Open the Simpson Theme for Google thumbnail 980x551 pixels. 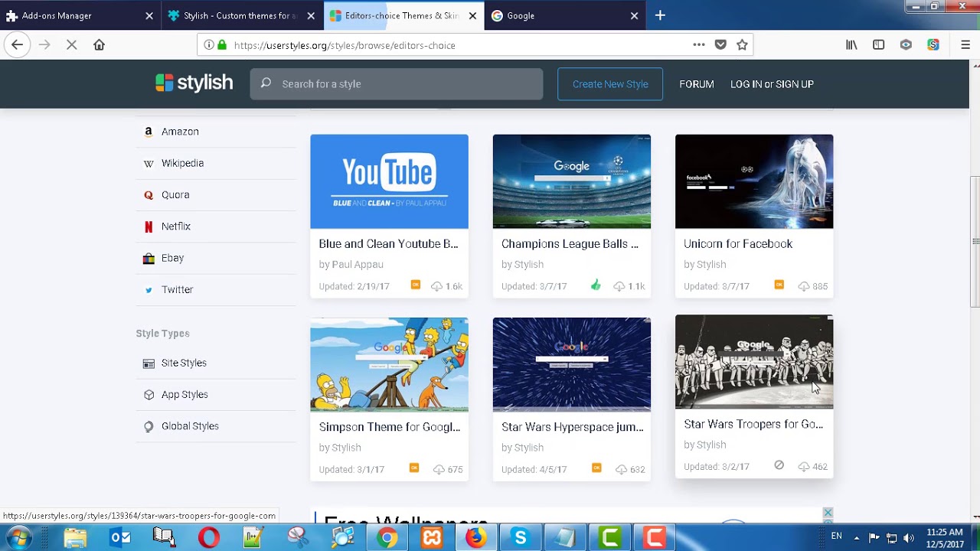coord(389,364)
